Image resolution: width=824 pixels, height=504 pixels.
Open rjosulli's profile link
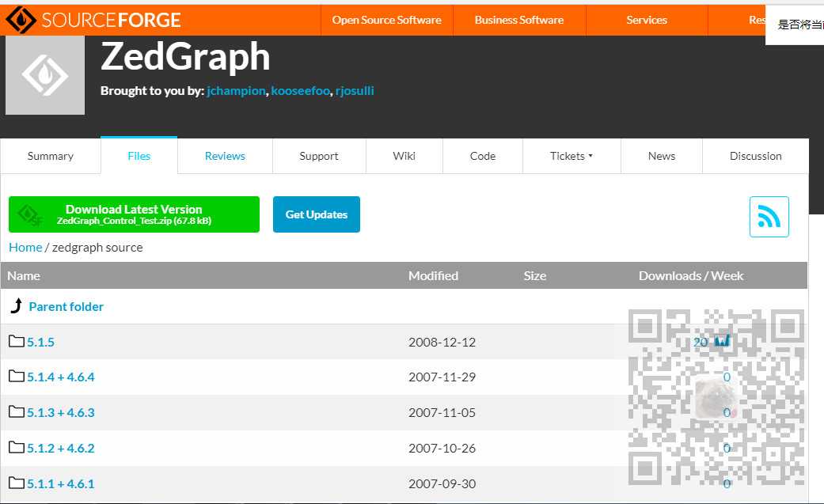pos(355,91)
